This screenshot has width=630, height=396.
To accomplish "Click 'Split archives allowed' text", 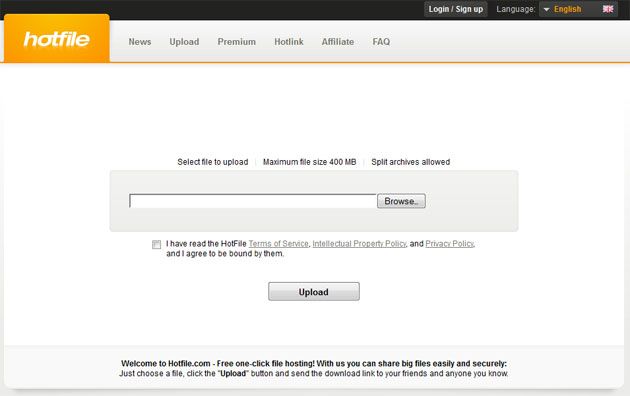I will coord(411,162).
